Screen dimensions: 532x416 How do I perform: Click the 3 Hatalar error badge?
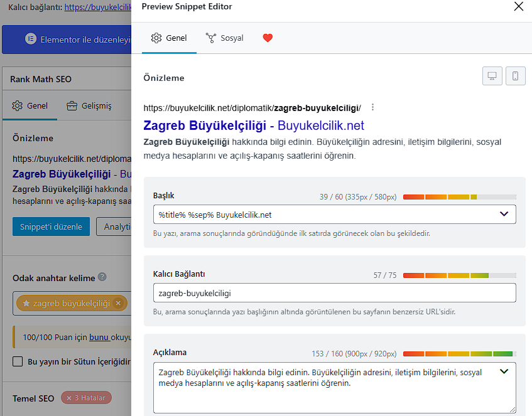(x=86, y=398)
